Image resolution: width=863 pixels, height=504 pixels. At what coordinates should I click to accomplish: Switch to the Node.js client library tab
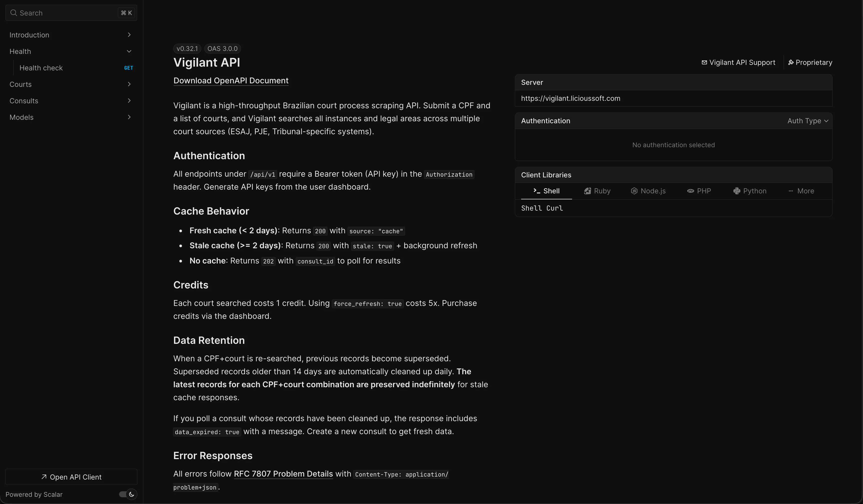coord(648,191)
